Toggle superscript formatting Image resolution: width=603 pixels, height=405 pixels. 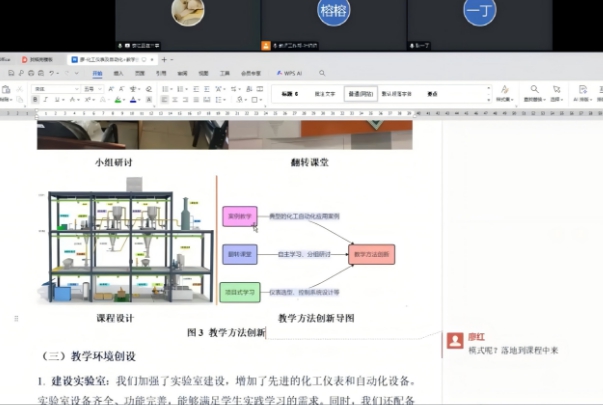pyautogui.click(x=87, y=100)
